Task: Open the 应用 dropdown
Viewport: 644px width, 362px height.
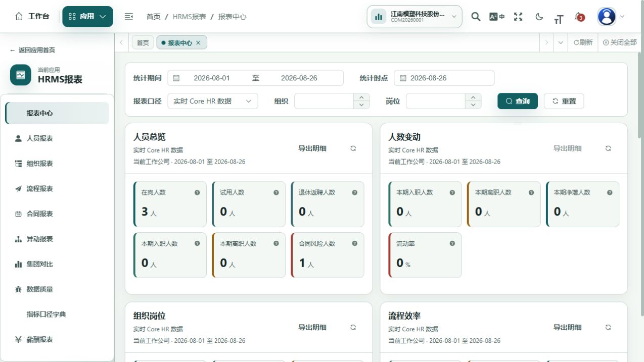Action: (x=87, y=17)
